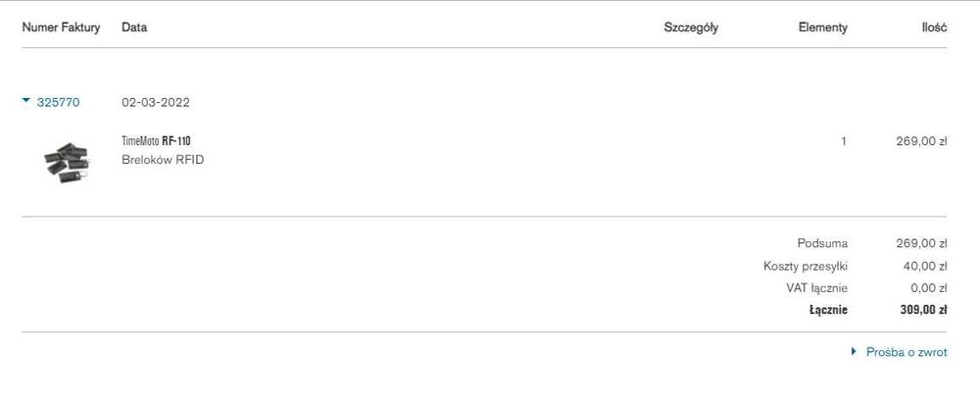Click the VAT łącznie label
Viewport: 980px width, 401px height.
point(816,288)
